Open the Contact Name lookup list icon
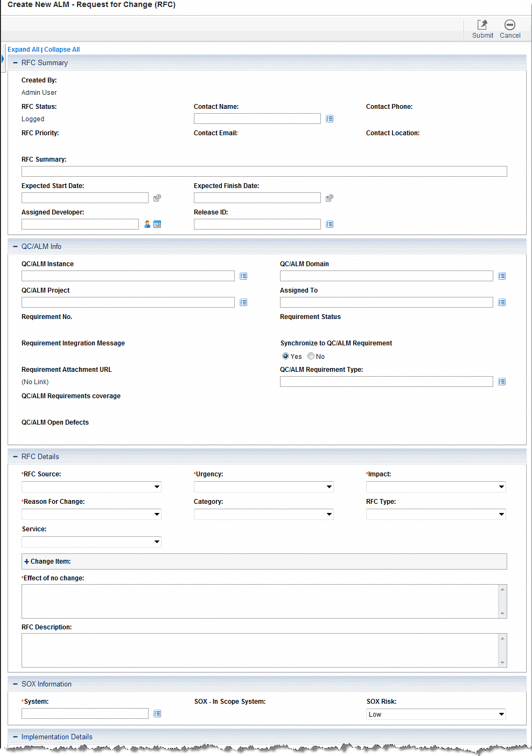This screenshot has height=756, width=532. pos(330,119)
